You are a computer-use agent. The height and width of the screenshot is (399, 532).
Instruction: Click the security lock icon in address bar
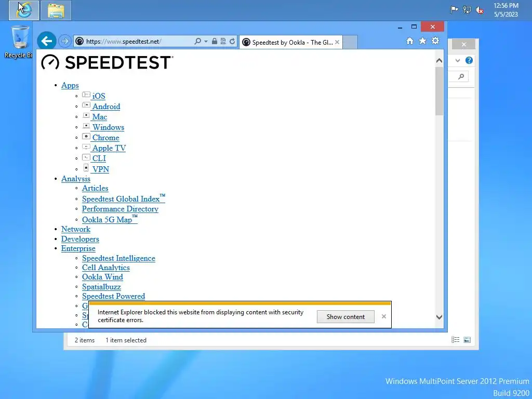pyautogui.click(x=215, y=42)
